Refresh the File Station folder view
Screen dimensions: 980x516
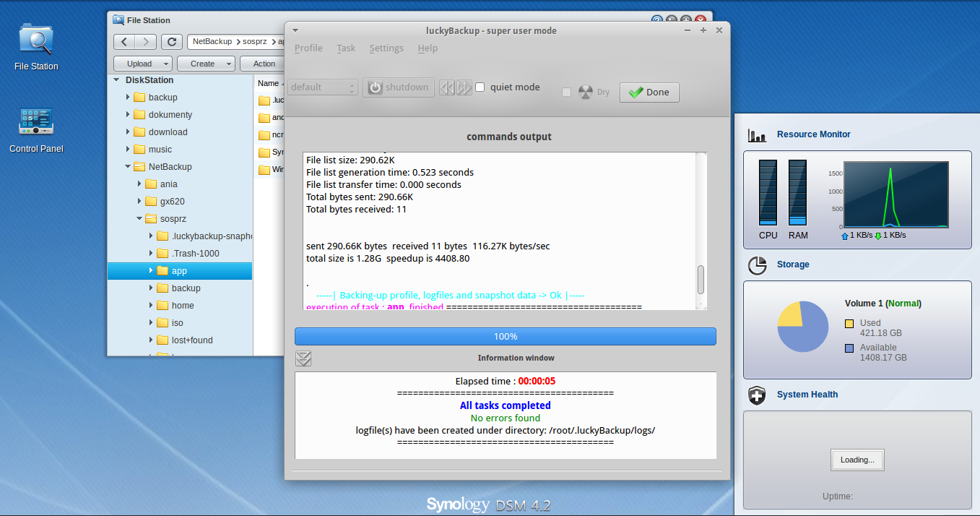pos(171,42)
